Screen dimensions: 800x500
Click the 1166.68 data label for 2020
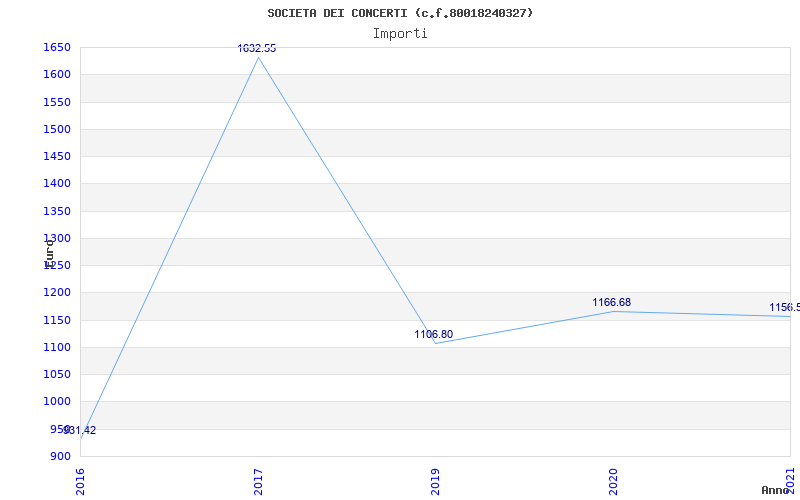(x=611, y=303)
